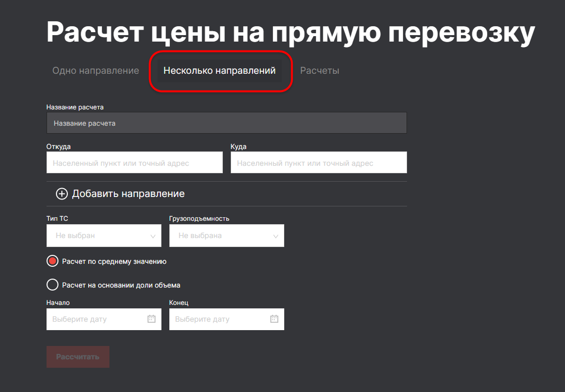Open the Расчеты tab
The width and height of the screenshot is (565, 392).
(x=319, y=71)
